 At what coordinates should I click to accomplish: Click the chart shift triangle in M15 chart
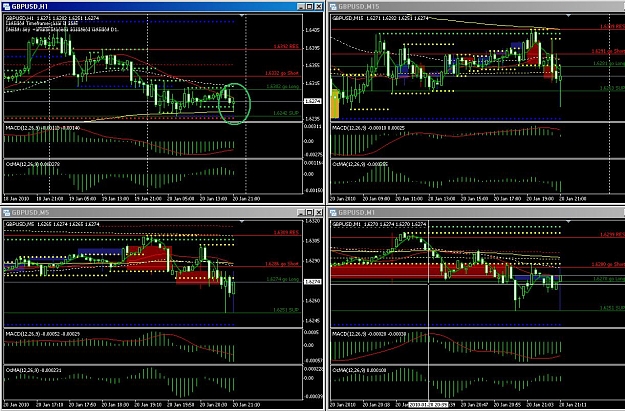coord(568,16)
